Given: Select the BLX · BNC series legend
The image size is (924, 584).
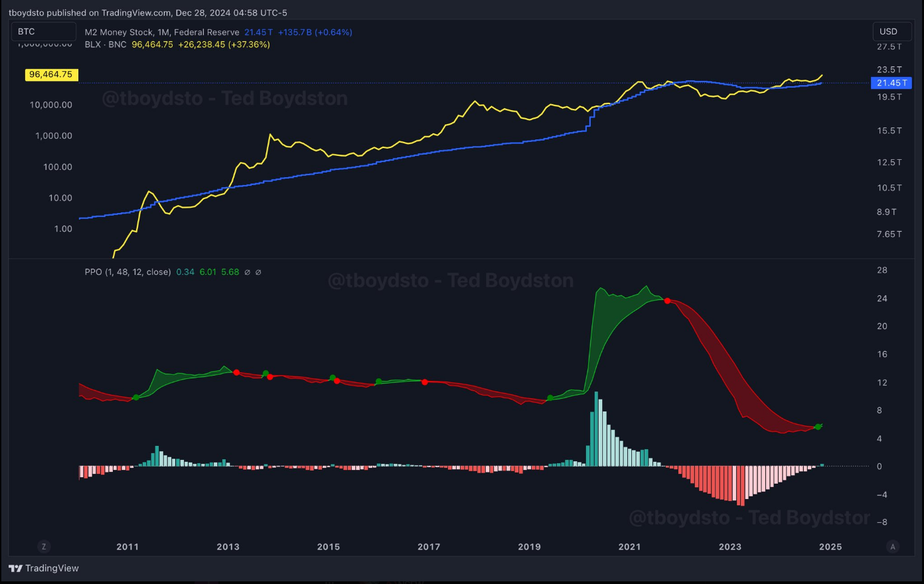Looking at the screenshot, I should tap(106, 44).
